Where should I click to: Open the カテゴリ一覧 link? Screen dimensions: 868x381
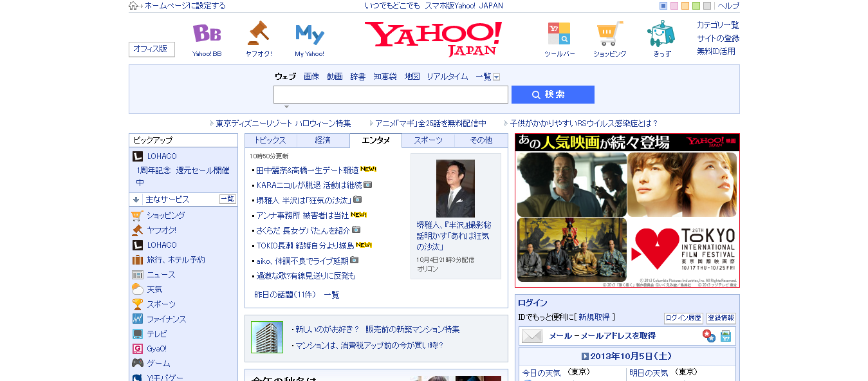(718, 25)
